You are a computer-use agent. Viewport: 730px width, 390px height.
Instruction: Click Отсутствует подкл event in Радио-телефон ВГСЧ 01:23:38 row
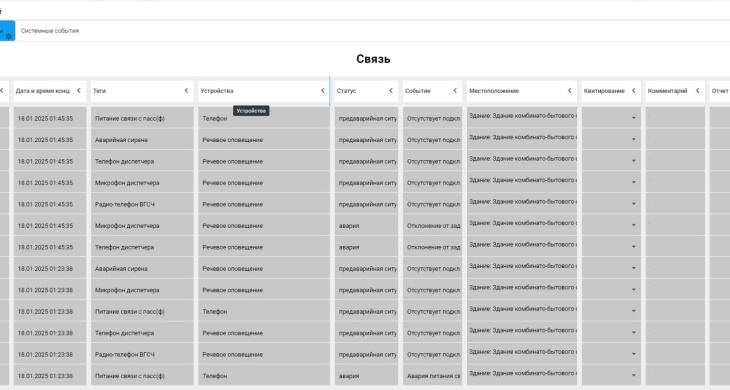pyautogui.click(x=433, y=354)
